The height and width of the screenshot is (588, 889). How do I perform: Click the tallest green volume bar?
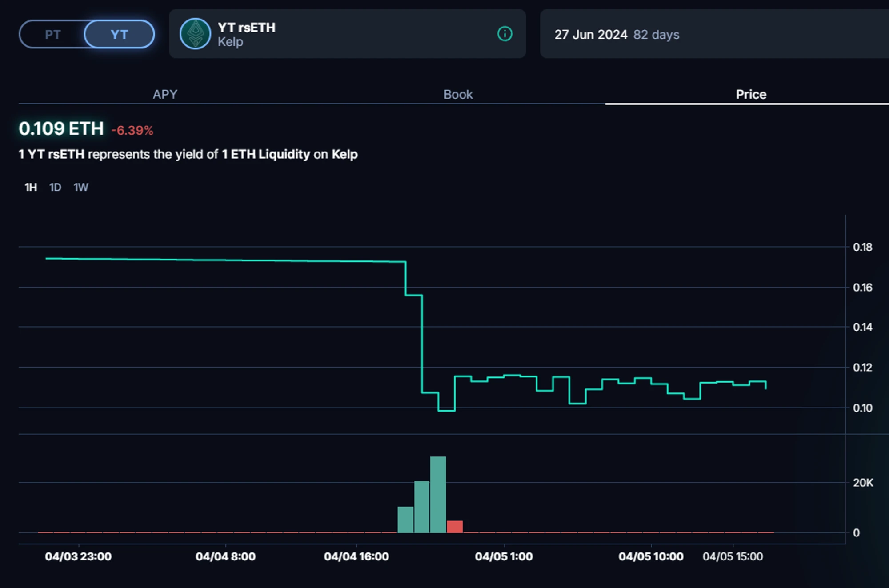click(438, 494)
